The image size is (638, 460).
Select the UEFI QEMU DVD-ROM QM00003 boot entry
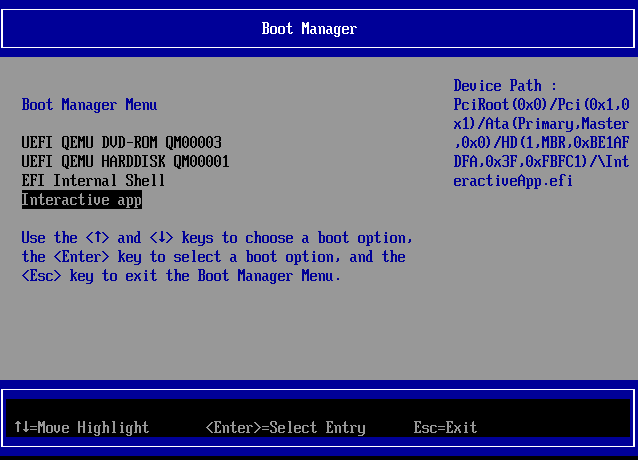121,143
